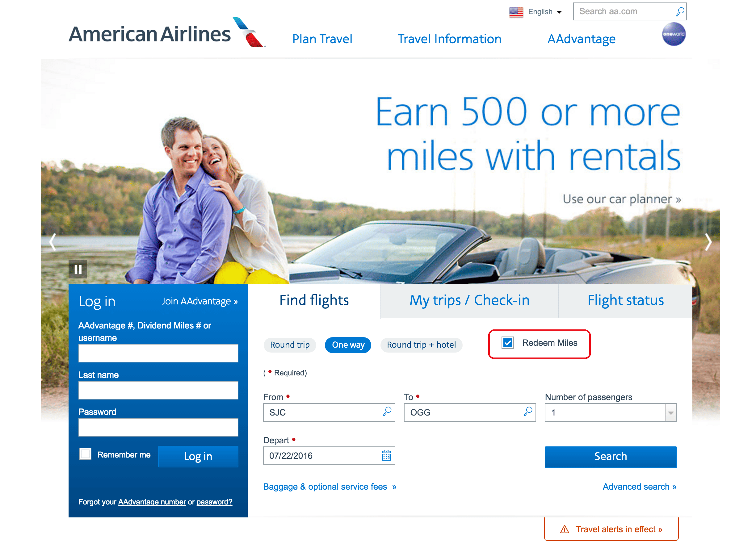Uncheck the Redeem Miles checkbox

coord(508,343)
